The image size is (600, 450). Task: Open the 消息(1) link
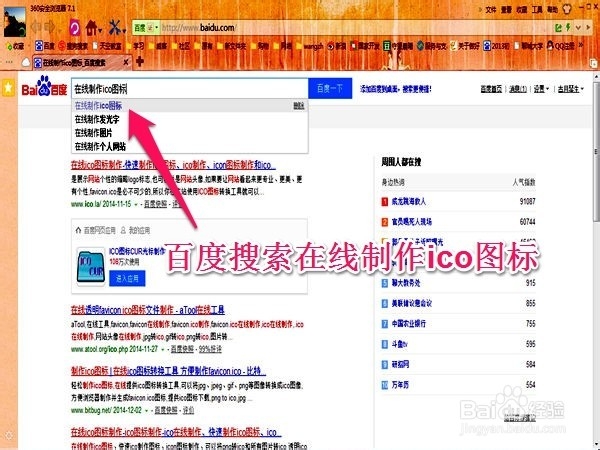coord(518,89)
